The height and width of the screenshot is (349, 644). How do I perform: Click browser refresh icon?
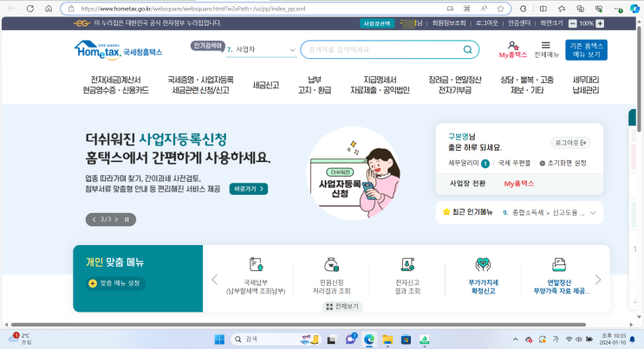click(x=30, y=9)
